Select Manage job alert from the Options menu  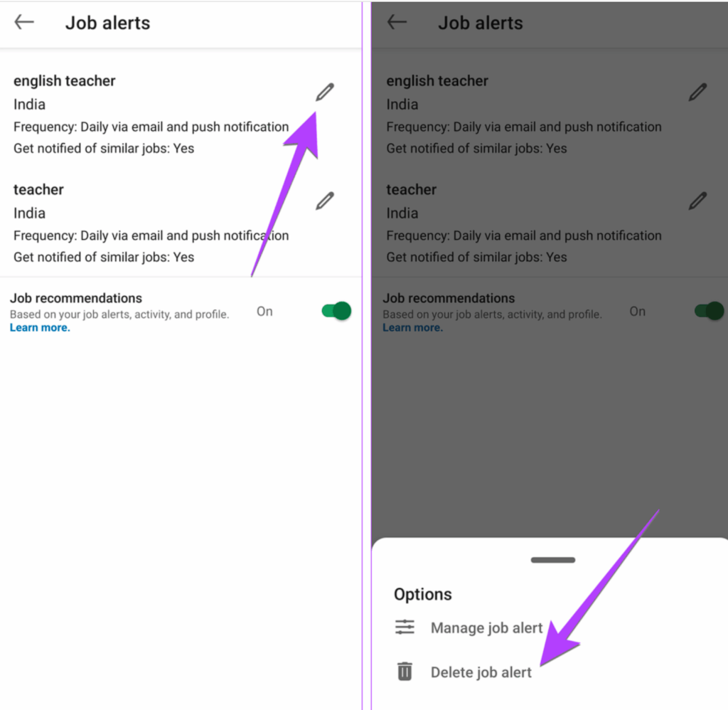(486, 627)
